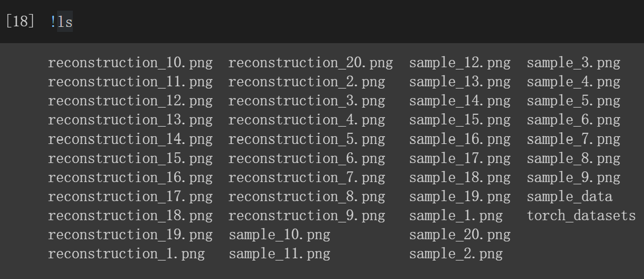Select the torch_datasets directory name
Viewport: 644px width, 279px height.
pos(581,216)
